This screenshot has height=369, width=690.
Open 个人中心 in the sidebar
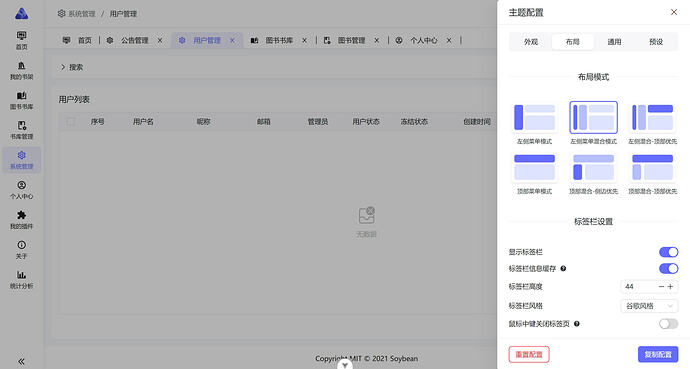pos(22,190)
